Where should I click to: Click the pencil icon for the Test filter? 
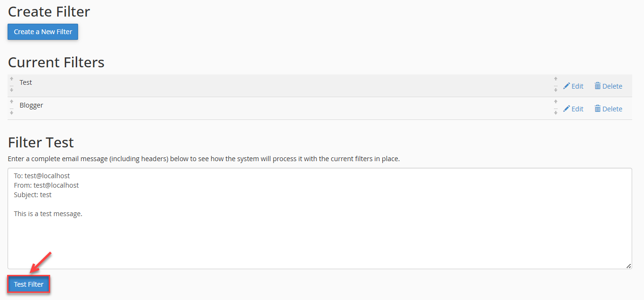pyautogui.click(x=566, y=86)
